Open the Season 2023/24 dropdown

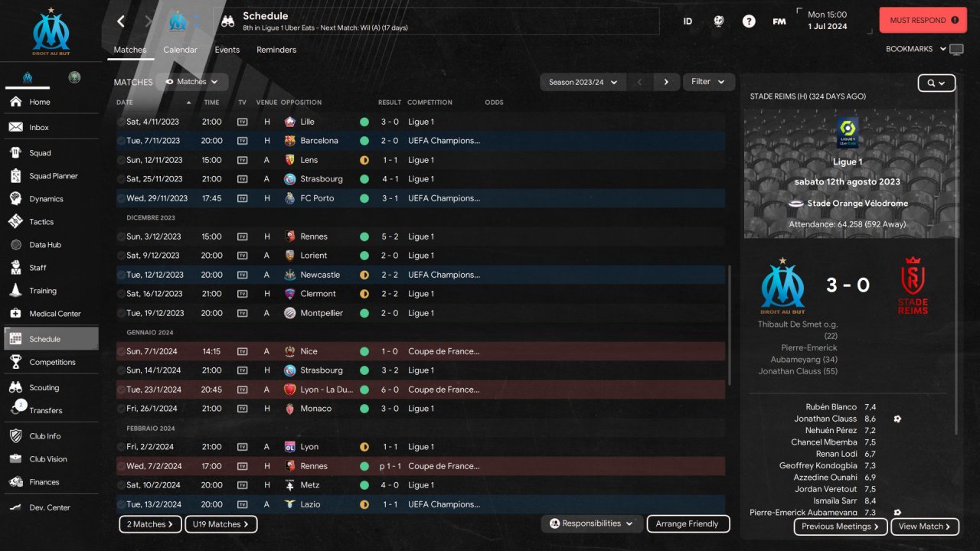[x=583, y=82]
